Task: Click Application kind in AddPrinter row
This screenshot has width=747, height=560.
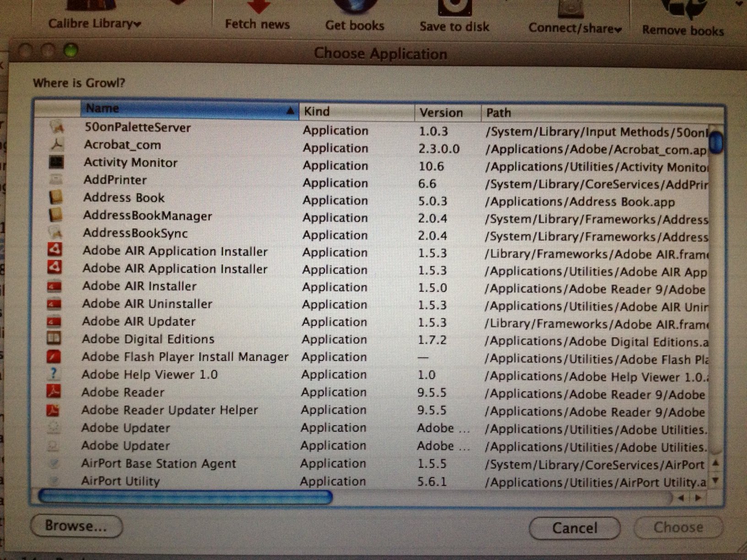Action: (x=335, y=183)
